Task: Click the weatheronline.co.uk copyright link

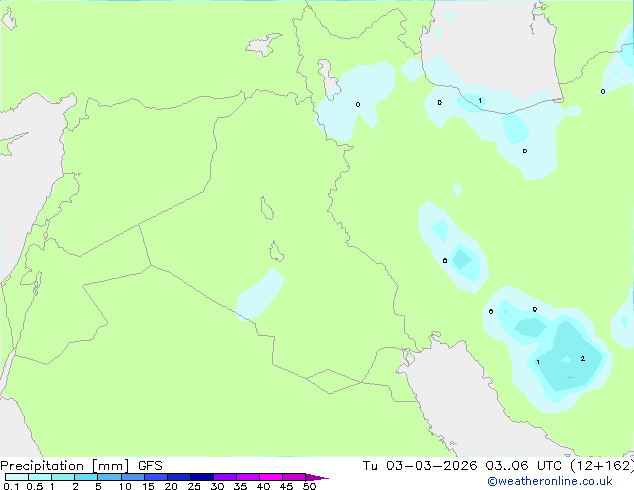Action: (x=549, y=481)
